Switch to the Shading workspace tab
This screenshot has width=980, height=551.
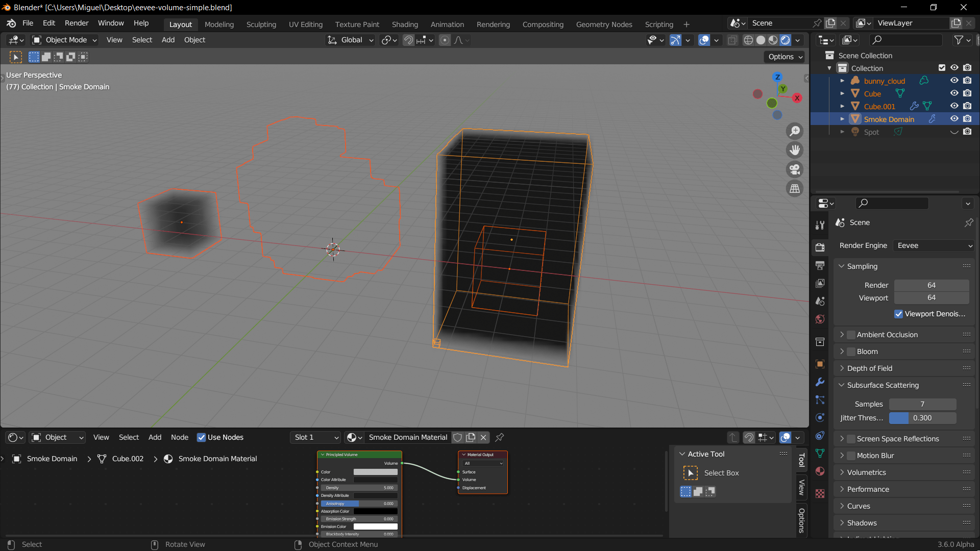(x=405, y=24)
